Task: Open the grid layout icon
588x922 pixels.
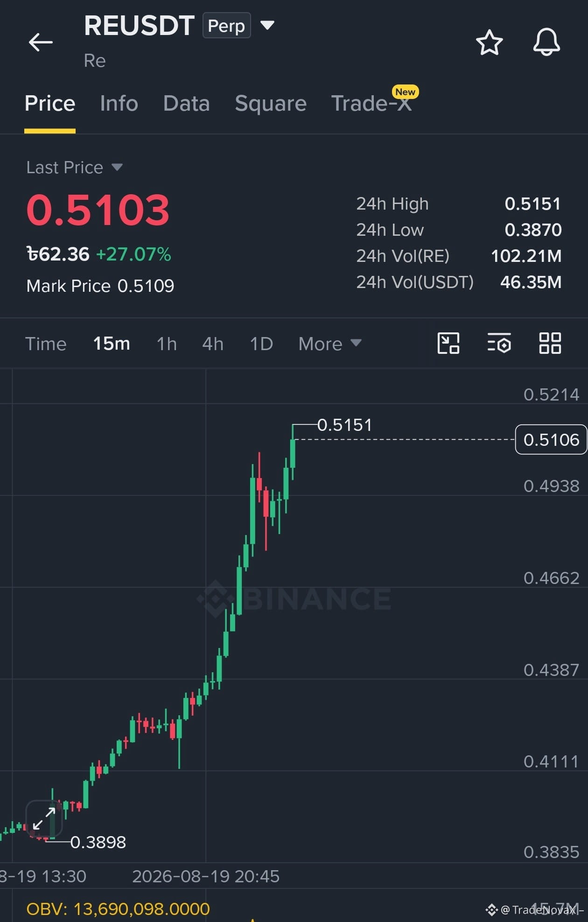Action: 550,343
